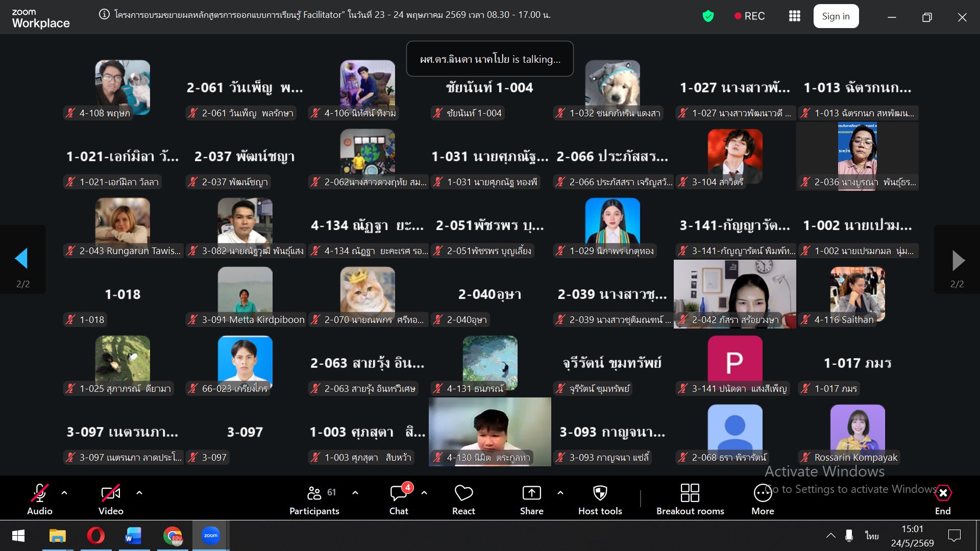
Task: Click the 'is talking...' speaker banner
Action: click(x=490, y=59)
